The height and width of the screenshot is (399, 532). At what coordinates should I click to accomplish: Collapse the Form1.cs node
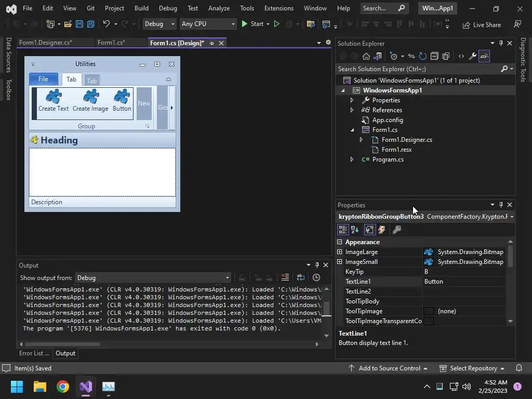pos(352,130)
